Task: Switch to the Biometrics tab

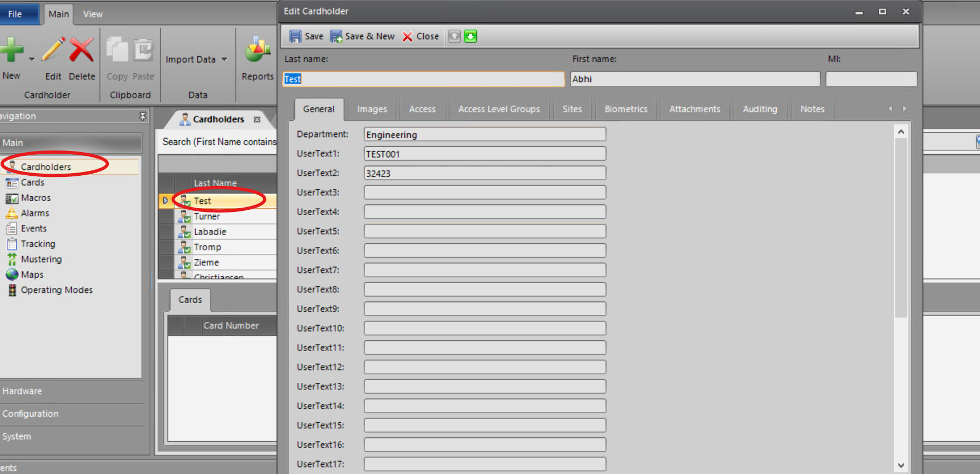Action: pos(625,109)
